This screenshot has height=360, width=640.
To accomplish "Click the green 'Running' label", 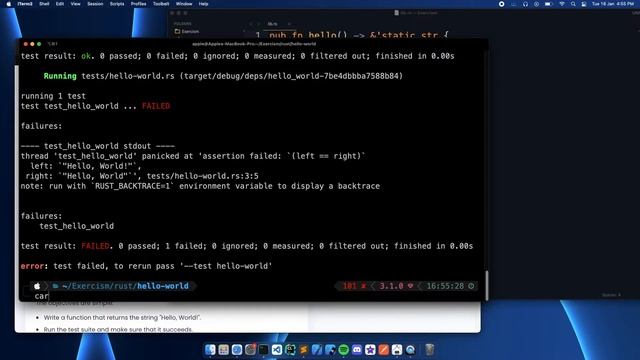I will (x=60, y=76).
